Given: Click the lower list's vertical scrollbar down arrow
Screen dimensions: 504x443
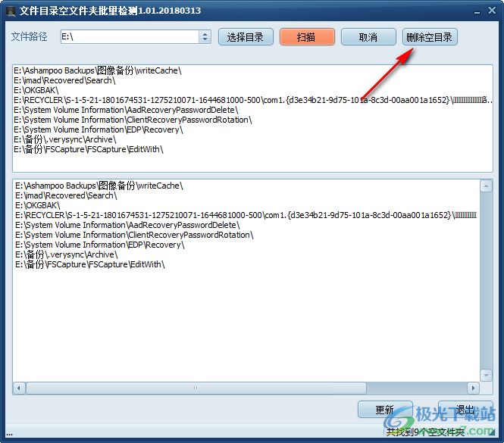Looking at the screenshot, I should [486, 375].
